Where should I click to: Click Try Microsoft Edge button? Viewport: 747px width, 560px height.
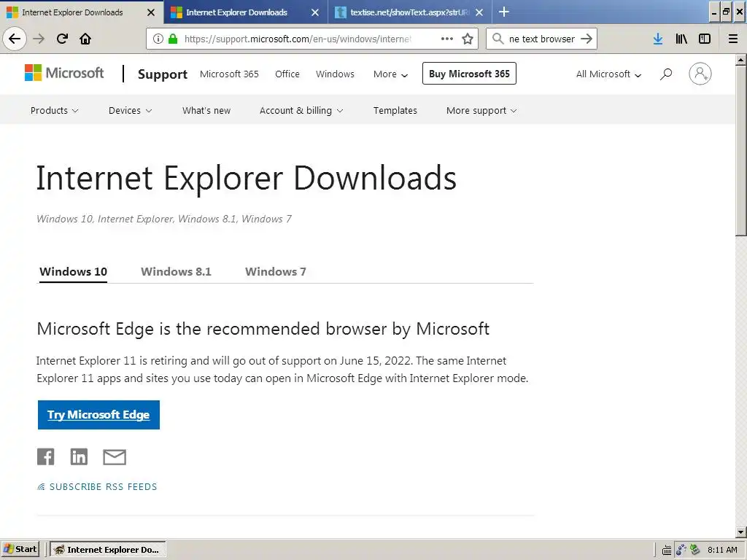coord(98,415)
